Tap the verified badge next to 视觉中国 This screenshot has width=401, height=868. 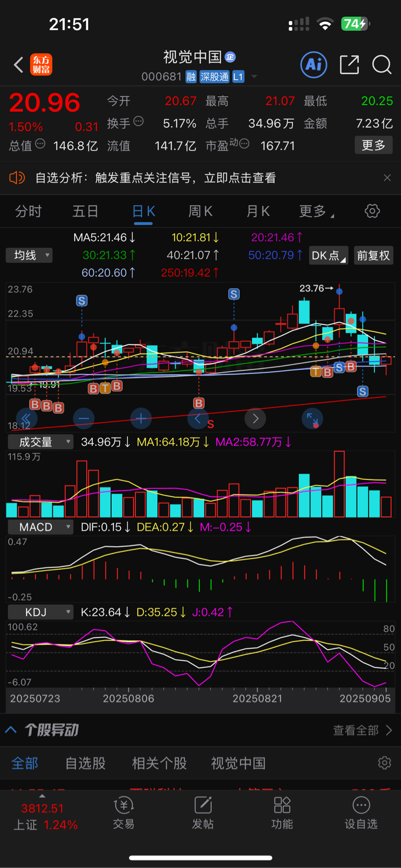[x=230, y=57]
